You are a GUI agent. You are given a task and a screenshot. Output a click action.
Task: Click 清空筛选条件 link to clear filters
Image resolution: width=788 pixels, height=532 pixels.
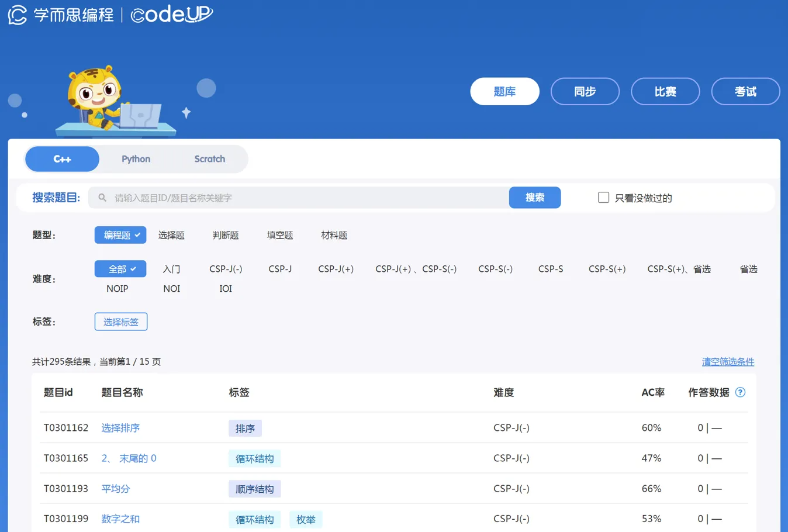(728, 362)
